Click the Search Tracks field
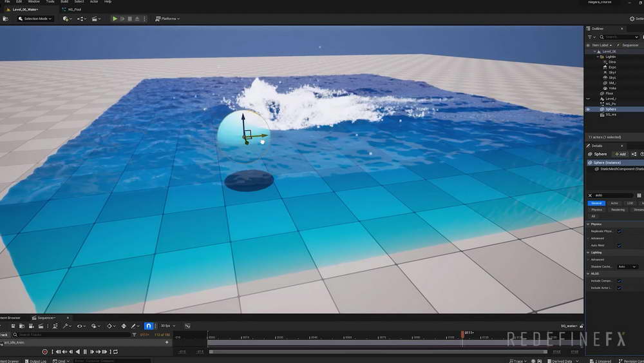Viewport: 644px width, 363px height. 71,335
